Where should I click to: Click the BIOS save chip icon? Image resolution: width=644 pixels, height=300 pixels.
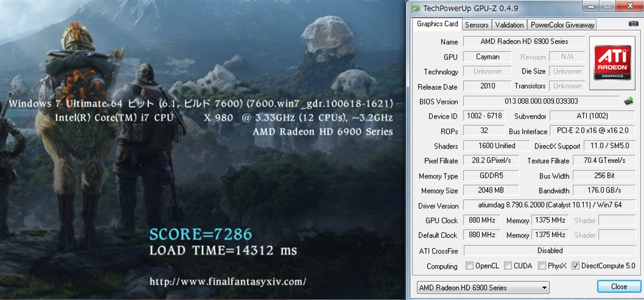pyautogui.click(x=628, y=101)
